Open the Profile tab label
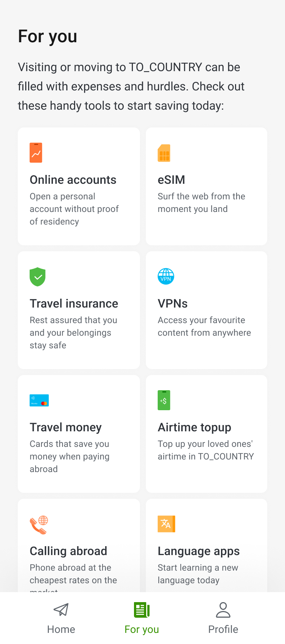The height and width of the screenshot is (644, 285). pos(223,629)
